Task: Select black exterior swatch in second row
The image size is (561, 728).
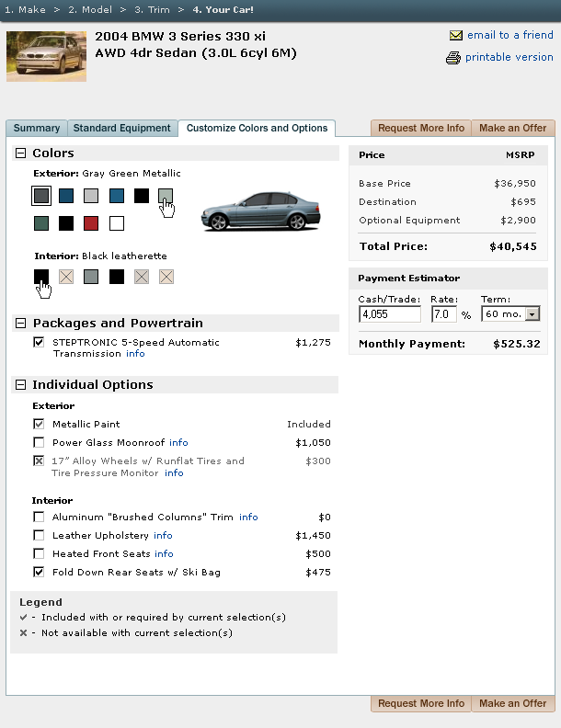Action: (x=66, y=223)
